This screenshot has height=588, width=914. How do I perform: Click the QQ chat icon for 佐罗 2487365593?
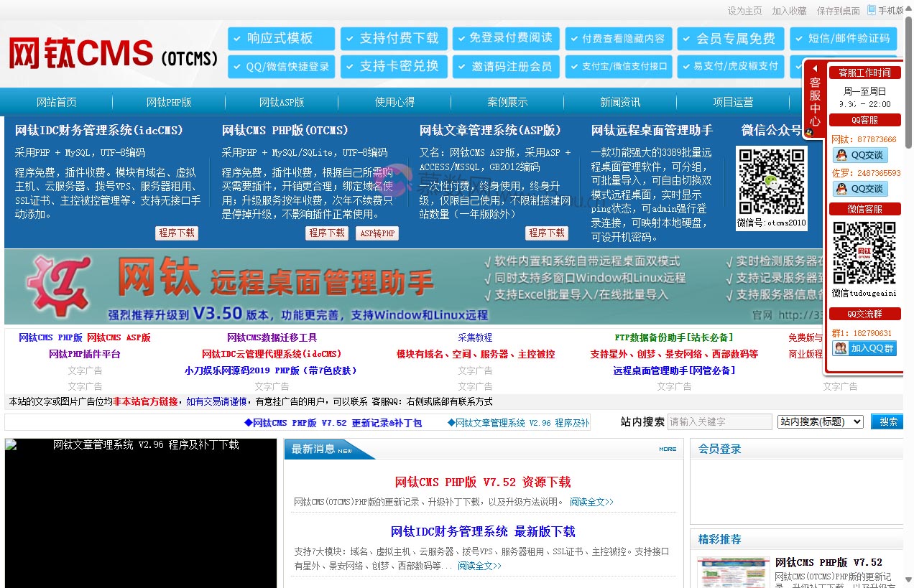pos(859,188)
